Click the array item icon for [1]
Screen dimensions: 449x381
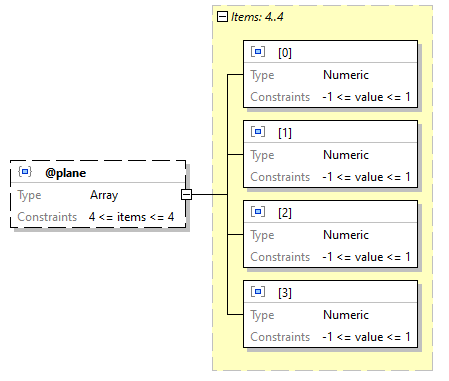[x=258, y=132]
